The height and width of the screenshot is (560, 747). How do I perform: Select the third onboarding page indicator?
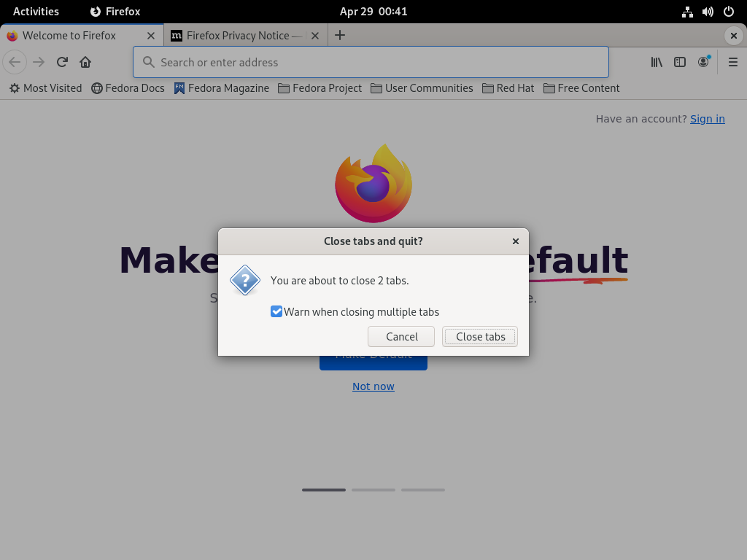[x=423, y=490]
